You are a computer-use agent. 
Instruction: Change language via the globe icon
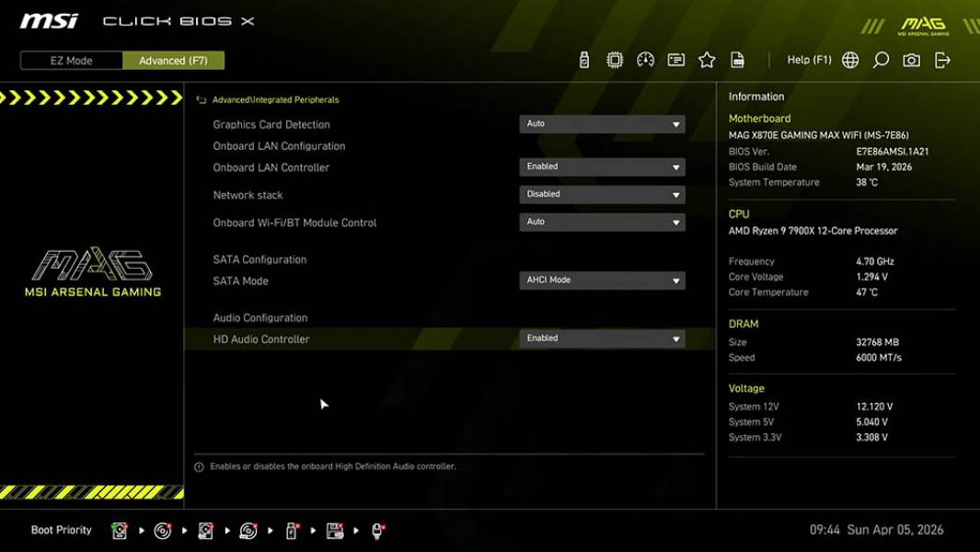click(x=849, y=59)
